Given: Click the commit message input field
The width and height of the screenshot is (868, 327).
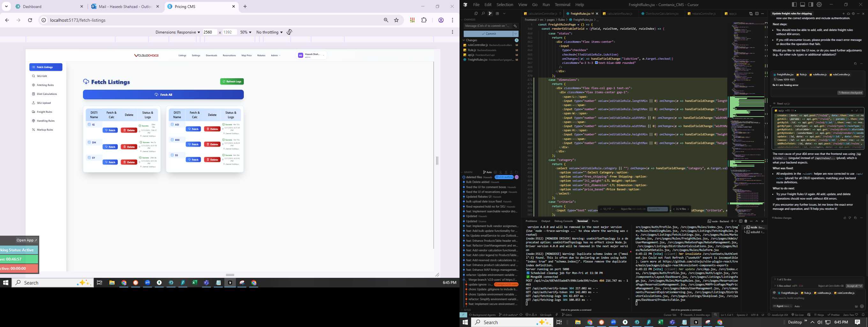Looking at the screenshot, I should 488,26.
